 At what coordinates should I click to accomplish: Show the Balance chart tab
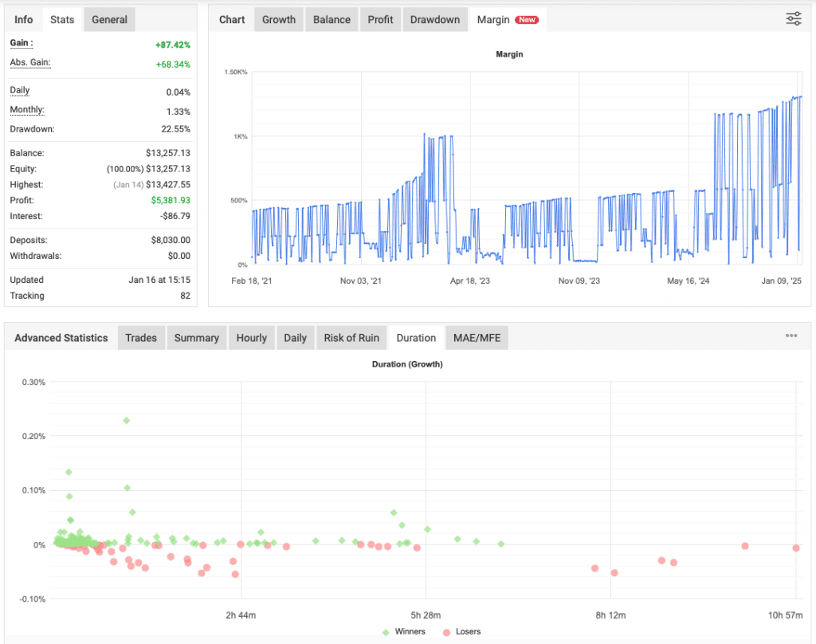click(x=331, y=19)
